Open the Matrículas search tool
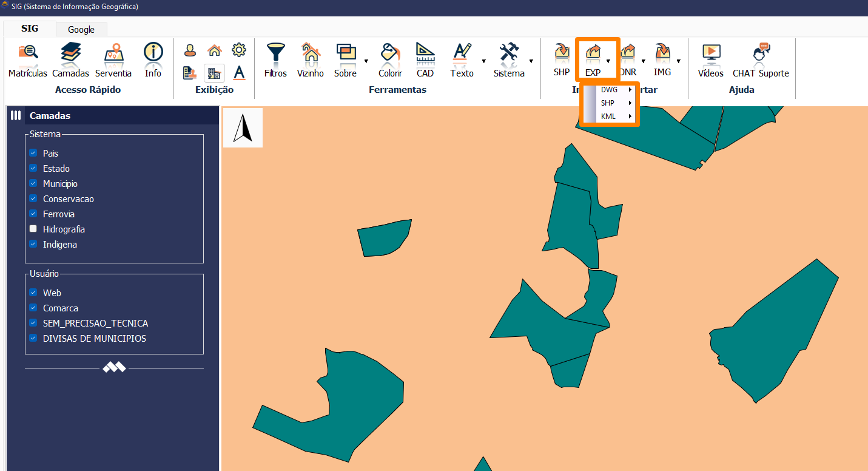This screenshot has width=868, height=471. (x=28, y=60)
